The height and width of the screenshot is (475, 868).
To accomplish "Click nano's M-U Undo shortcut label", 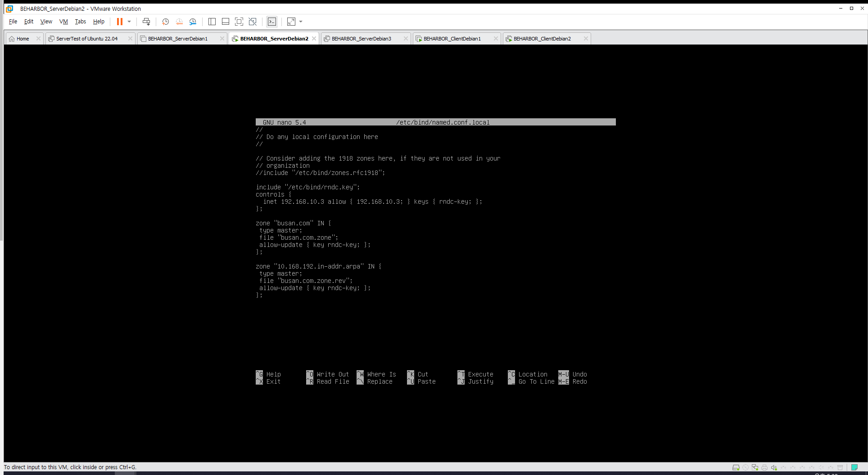I will [x=573, y=374].
